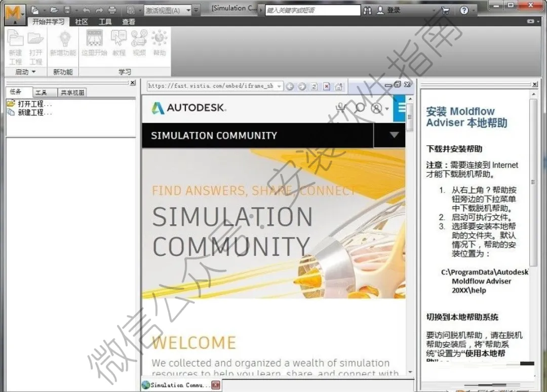Screen dimensions: 547x392
Task: Click the binoculars search icon
Action: point(367,11)
